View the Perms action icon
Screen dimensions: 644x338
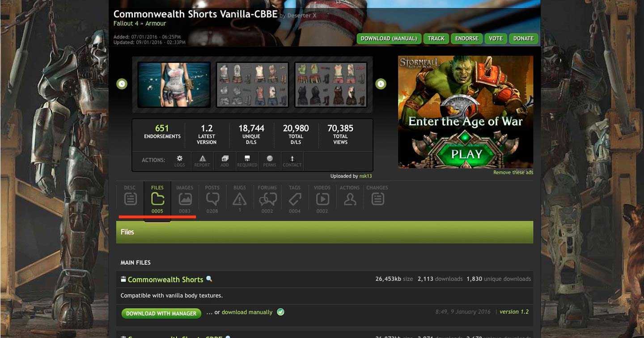pyautogui.click(x=270, y=161)
